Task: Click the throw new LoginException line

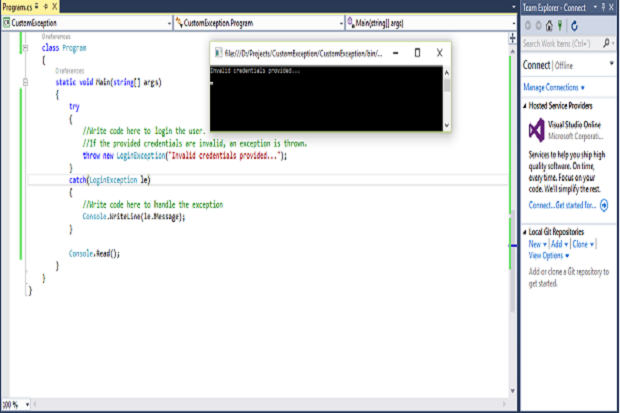Action: (x=185, y=155)
